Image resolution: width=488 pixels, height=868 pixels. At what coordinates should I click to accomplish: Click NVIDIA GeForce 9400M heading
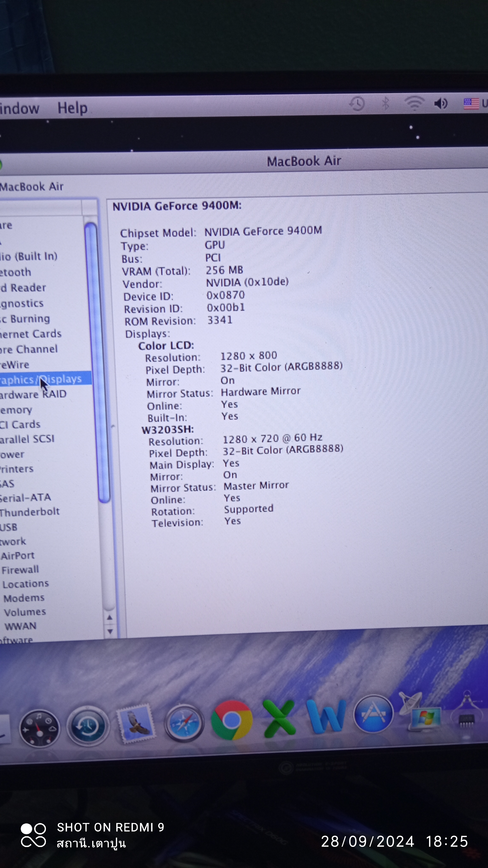coord(177,206)
